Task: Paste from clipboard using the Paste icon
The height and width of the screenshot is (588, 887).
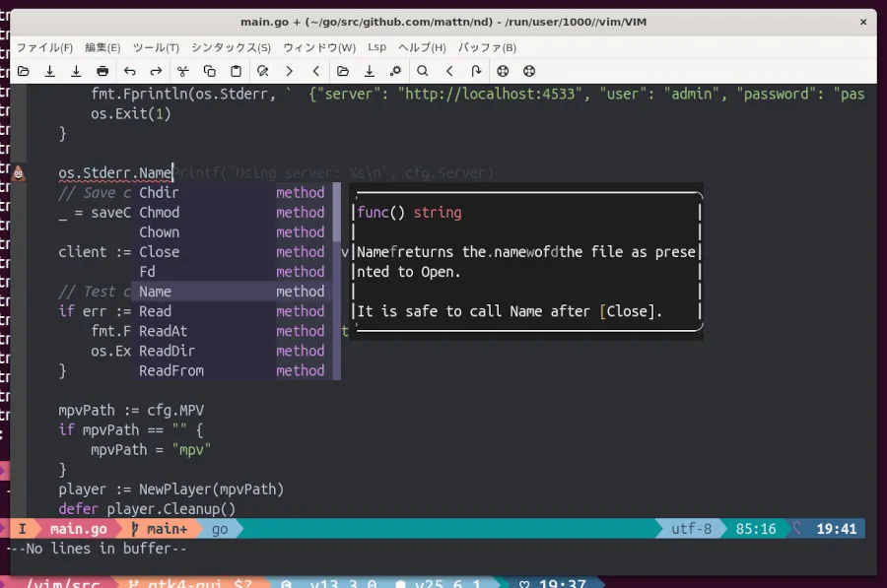Action: tap(236, 71)
